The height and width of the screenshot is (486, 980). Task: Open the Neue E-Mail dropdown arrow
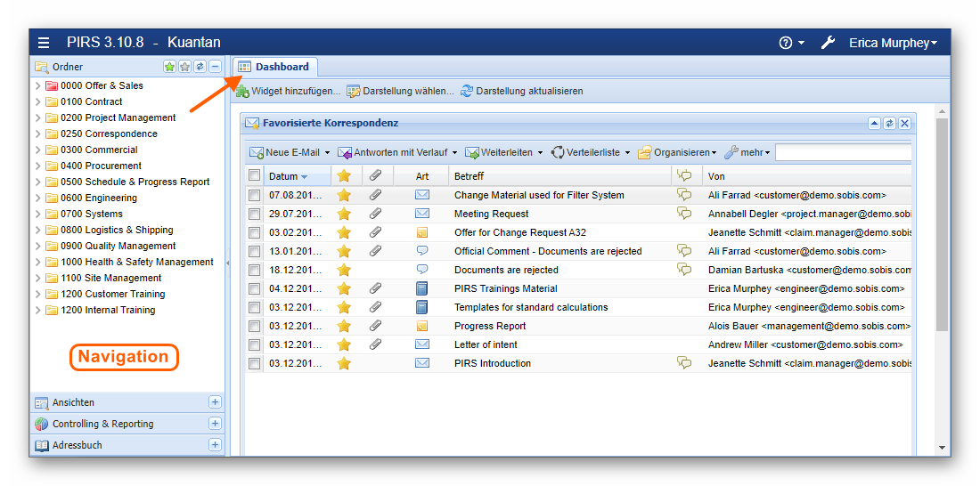(327, 152)
